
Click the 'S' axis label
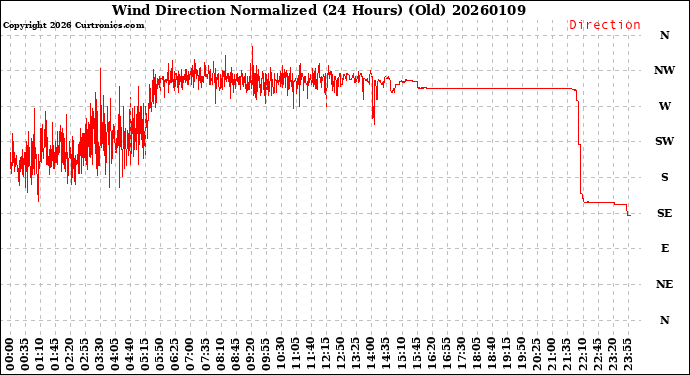pos(664,177)
